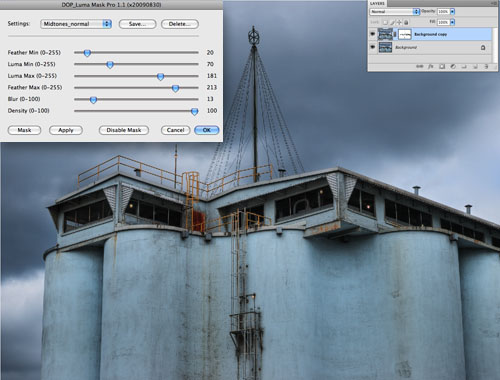Toggle visibility of the Background layer
500x380 pixels.
tap(373, 47)
